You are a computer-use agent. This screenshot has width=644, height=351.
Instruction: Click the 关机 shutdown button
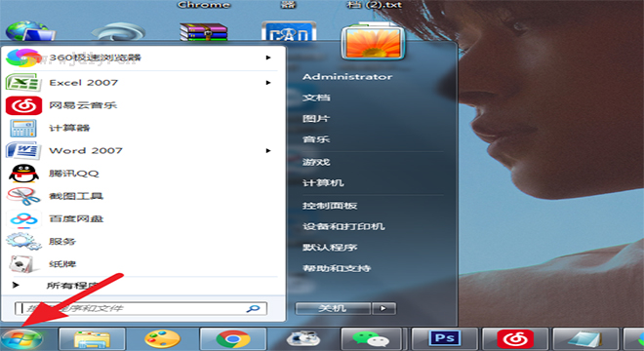(333, 308)
